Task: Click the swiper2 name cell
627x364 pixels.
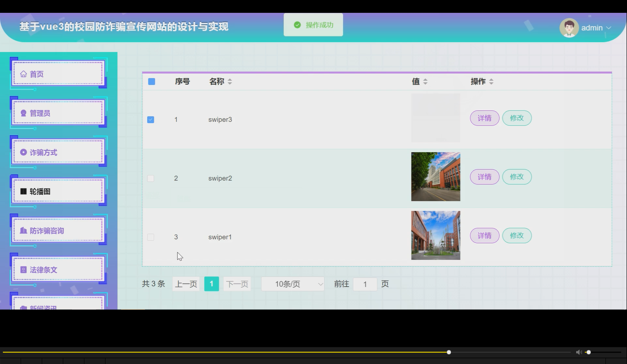Action: tap(220, 178)
